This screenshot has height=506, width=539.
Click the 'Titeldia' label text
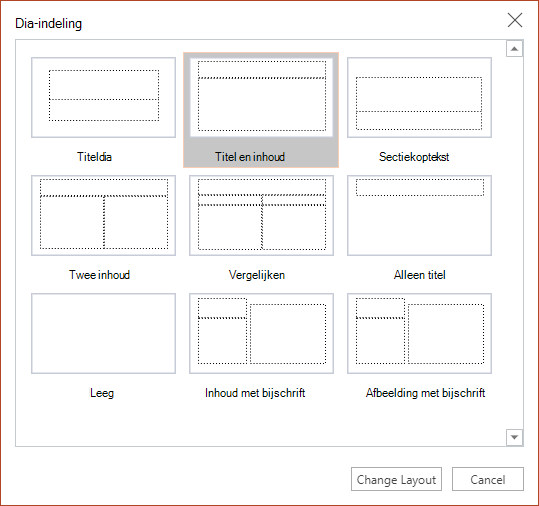coord(94,157)
